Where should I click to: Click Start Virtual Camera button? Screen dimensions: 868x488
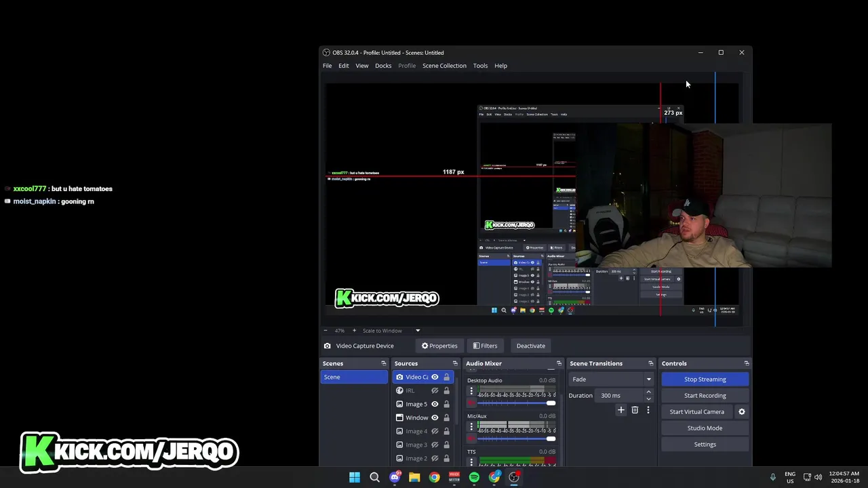coord(697,412)
